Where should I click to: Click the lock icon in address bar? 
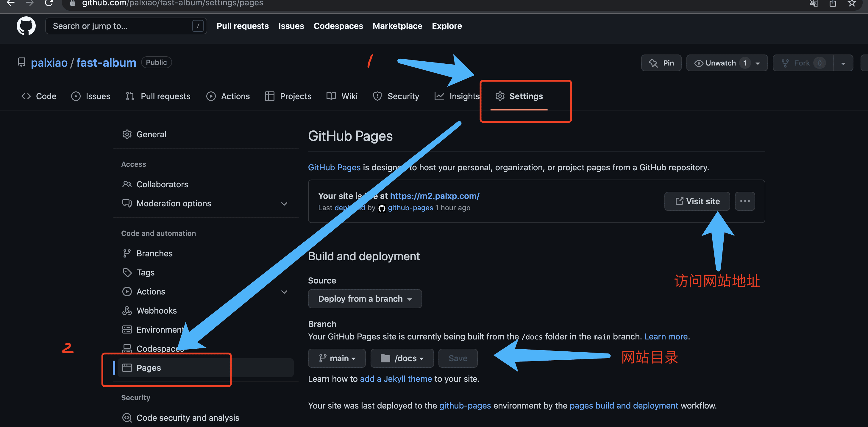pos(72,3)
